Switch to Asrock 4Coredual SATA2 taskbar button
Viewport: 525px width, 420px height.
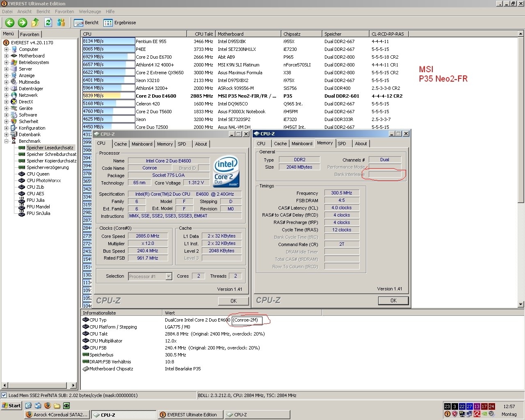point(57,415)
